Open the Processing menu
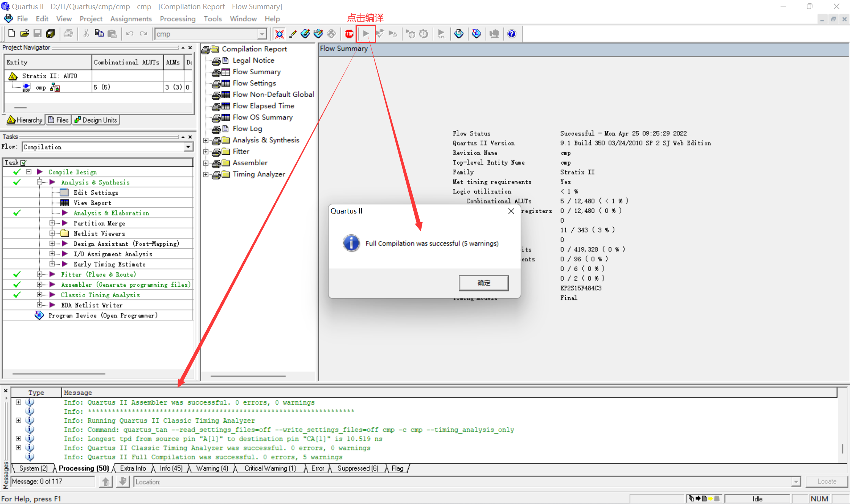The image size is (850, 504). 178,19
